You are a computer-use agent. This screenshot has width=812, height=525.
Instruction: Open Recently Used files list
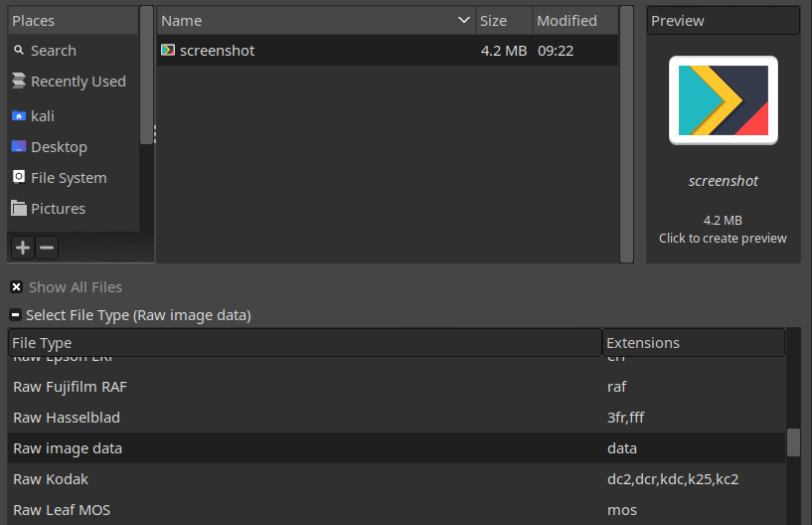[73, 82]
